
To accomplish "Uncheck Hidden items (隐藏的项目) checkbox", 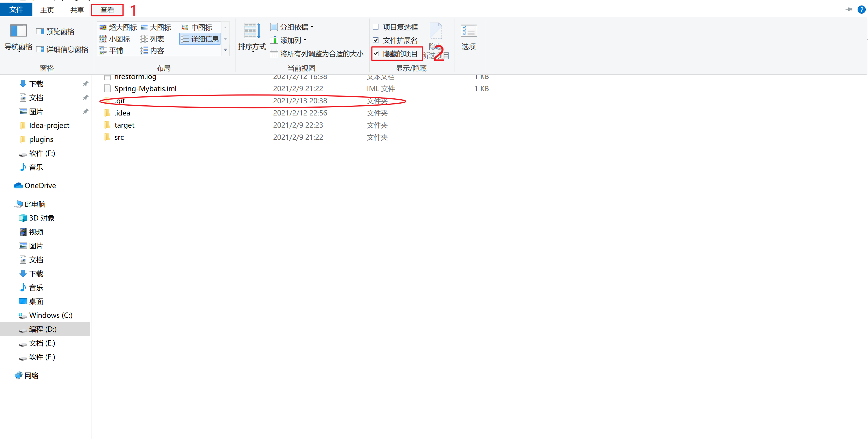I will tap(376, 54).
